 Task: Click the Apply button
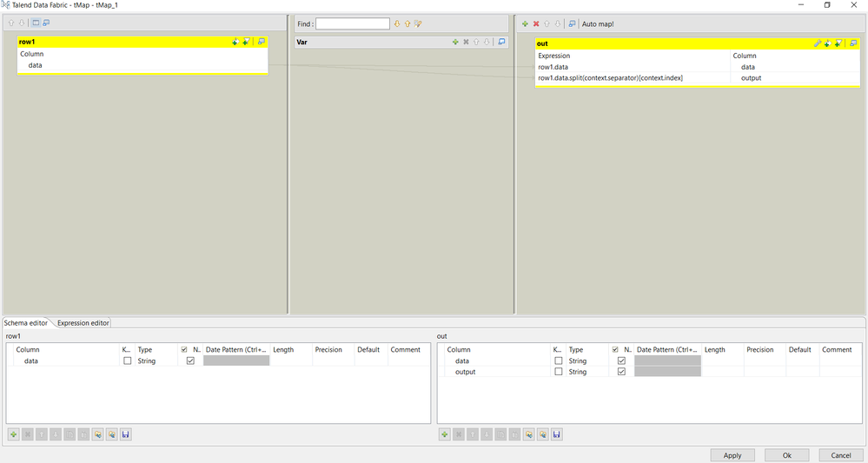click(x=732, y=455)
